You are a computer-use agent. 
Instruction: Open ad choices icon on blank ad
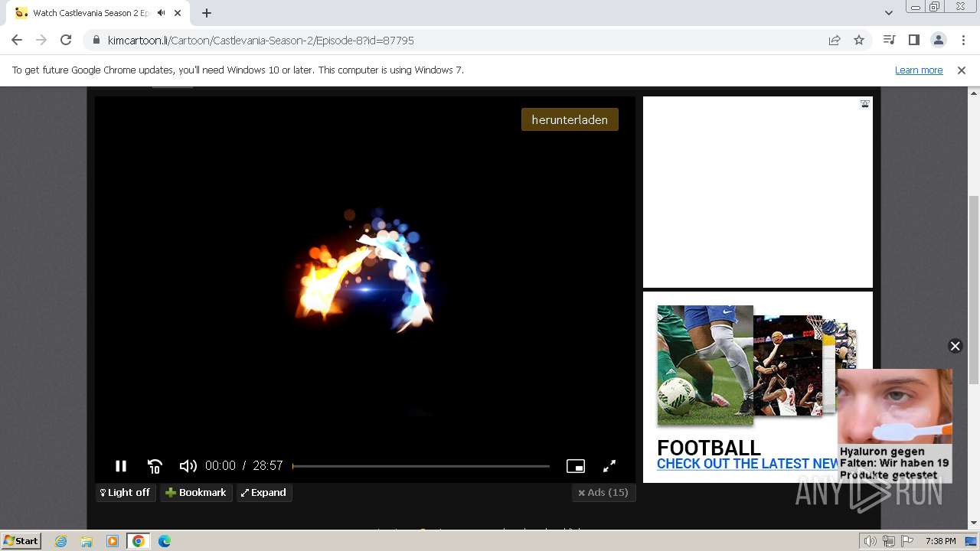[864, 103]
